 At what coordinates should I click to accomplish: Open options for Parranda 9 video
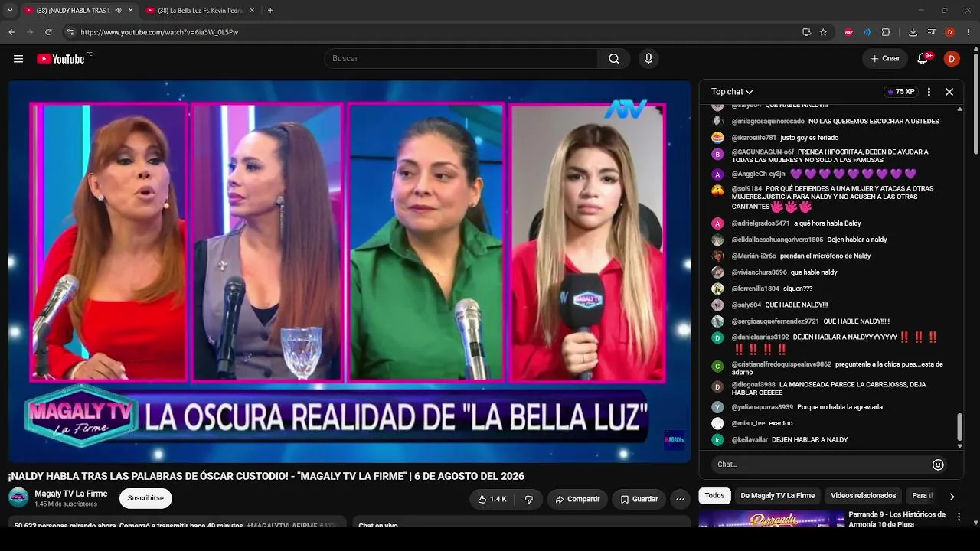click(x=959, y=517)
